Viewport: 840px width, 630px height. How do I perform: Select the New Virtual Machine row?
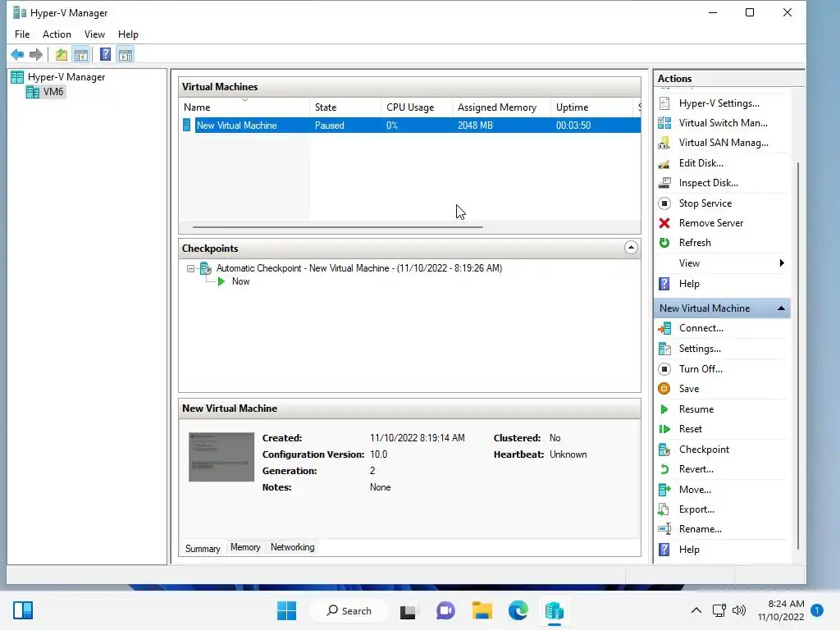(x=410, y=126)
